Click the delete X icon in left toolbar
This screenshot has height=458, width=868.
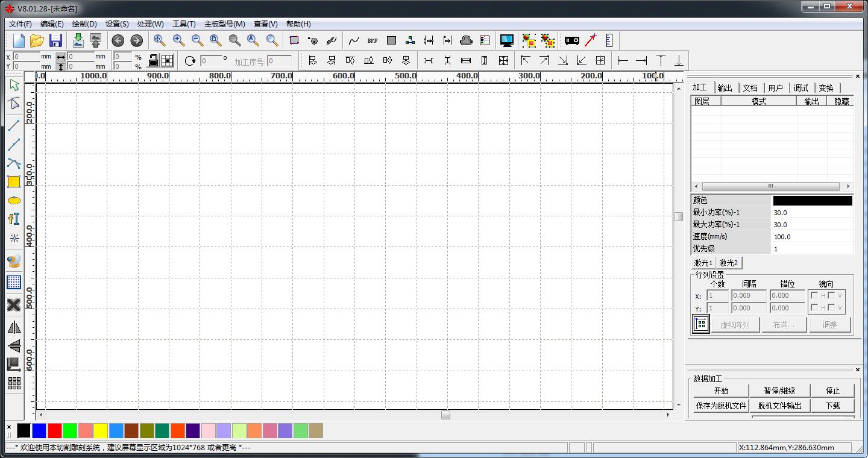click(14, 305)
